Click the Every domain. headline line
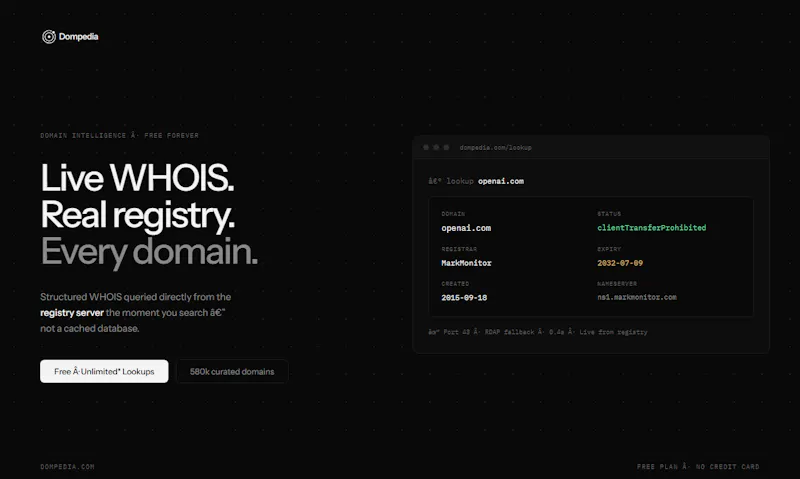This screenshot has width=800, height=479. point(149,252)
